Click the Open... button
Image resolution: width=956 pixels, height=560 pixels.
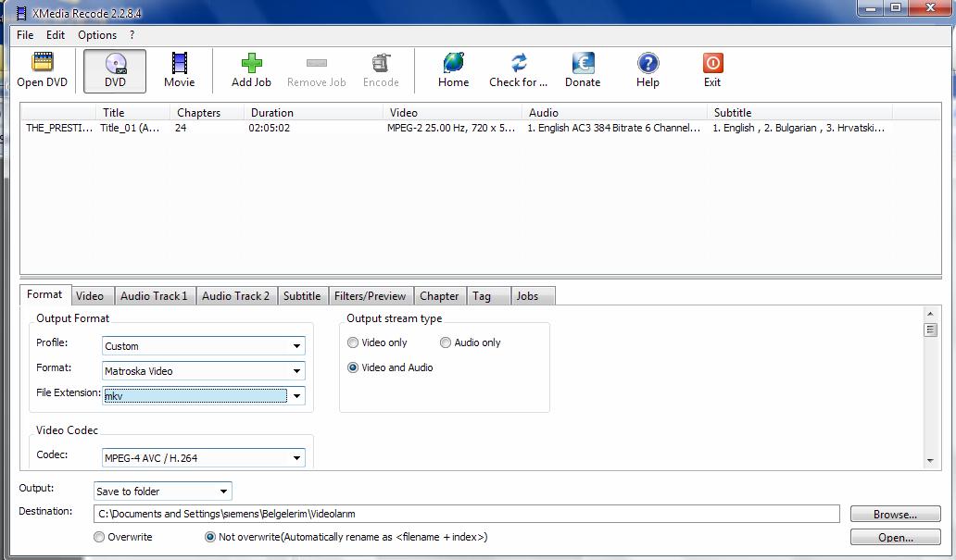click(895, 538)
